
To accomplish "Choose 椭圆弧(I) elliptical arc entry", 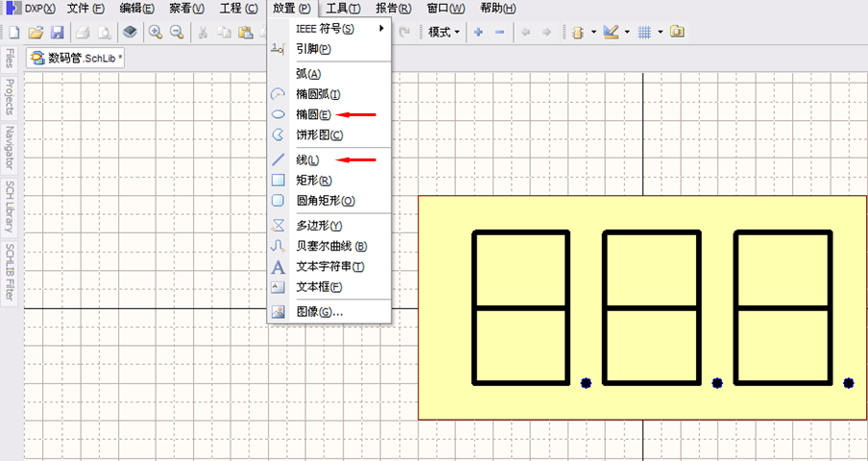I will 328,95.
